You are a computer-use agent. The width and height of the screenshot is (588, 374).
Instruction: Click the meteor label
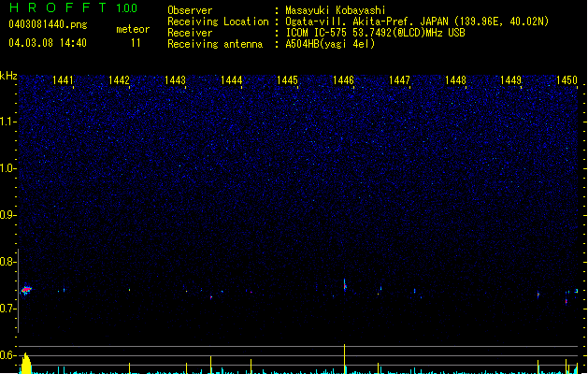click(x=133, y=29)
